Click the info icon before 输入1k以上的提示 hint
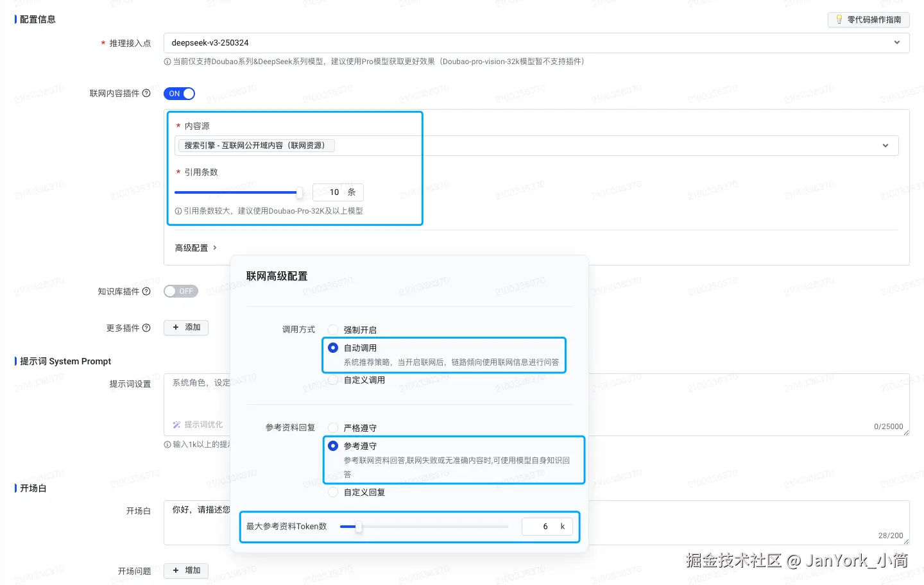This screenshot has height=585, width=924. pos(167,445)
